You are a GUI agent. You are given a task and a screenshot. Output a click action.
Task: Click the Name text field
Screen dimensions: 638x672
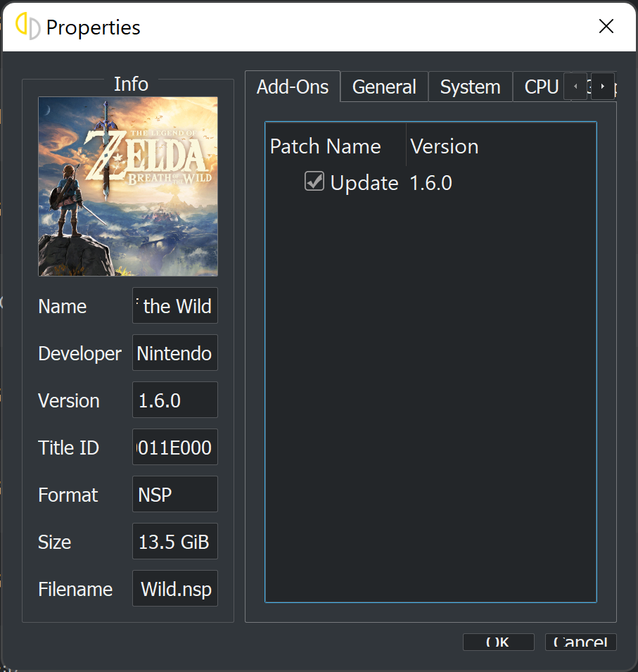tap(175, 306)
